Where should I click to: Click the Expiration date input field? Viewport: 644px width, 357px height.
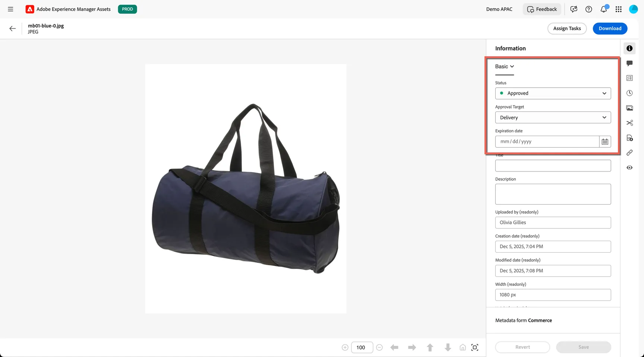(x=547, y=142)
